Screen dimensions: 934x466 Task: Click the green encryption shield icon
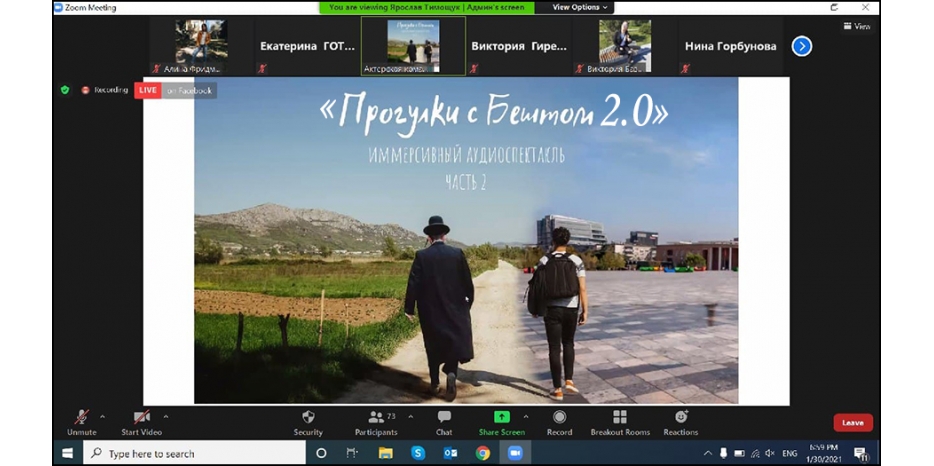(x=65, y=90)
